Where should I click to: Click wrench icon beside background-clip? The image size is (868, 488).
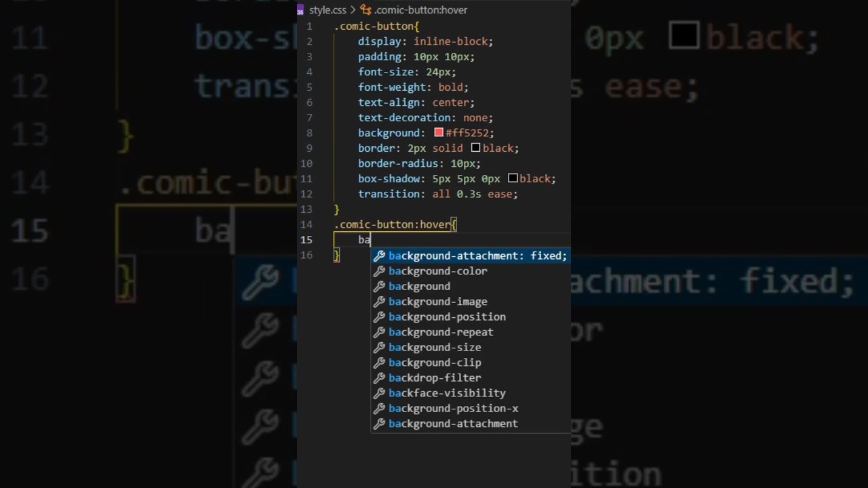(379, 363)
